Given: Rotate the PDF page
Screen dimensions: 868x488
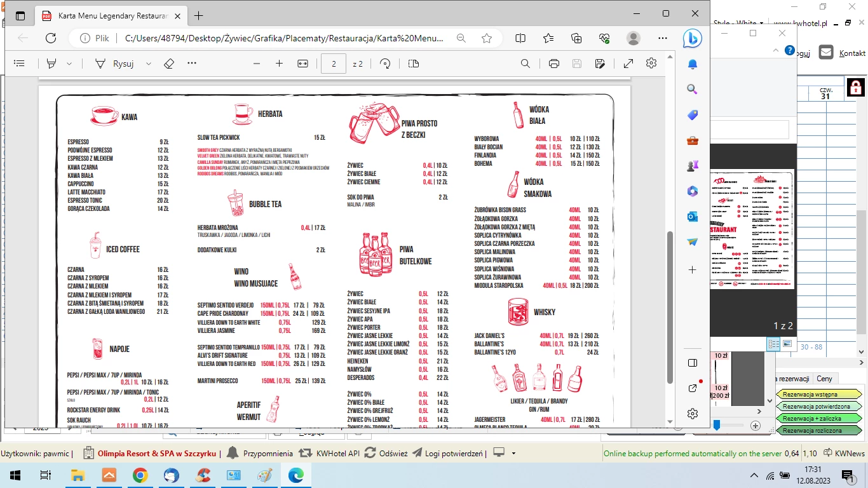Looking at the screenshot, I should point(385,64).
